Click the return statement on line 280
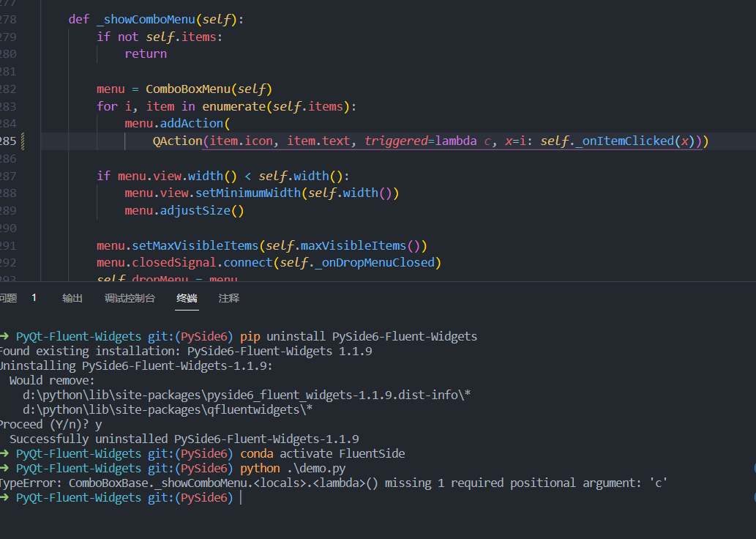Viewport: 756px width, 539px height. [145, 53]
